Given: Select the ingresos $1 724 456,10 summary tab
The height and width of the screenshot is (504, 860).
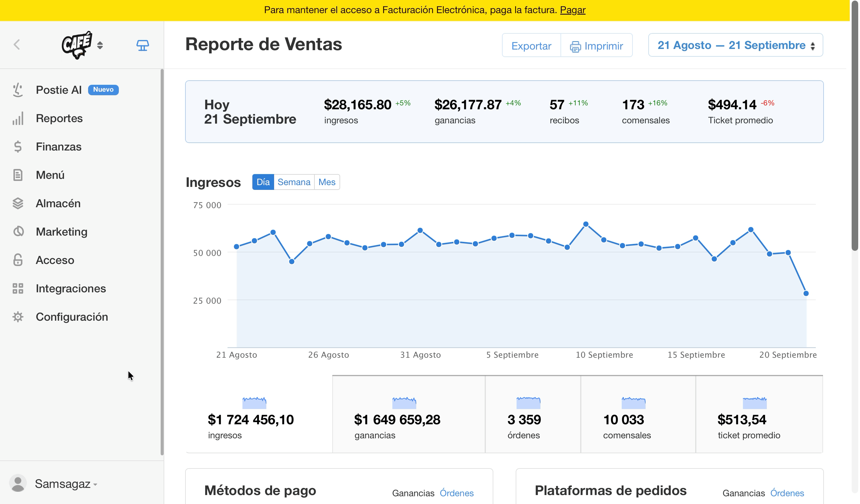Looking at the screenshot, I should point(259,414).
